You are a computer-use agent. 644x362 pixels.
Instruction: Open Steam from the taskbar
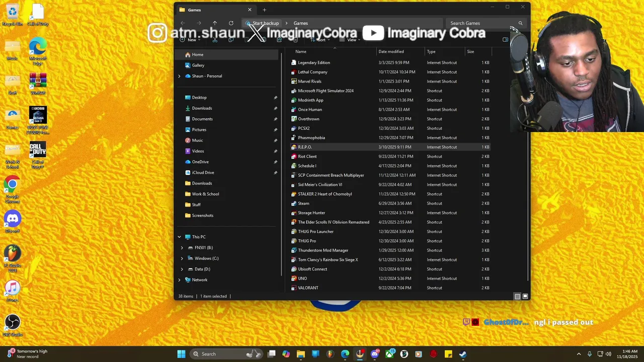tap(462, 354)
